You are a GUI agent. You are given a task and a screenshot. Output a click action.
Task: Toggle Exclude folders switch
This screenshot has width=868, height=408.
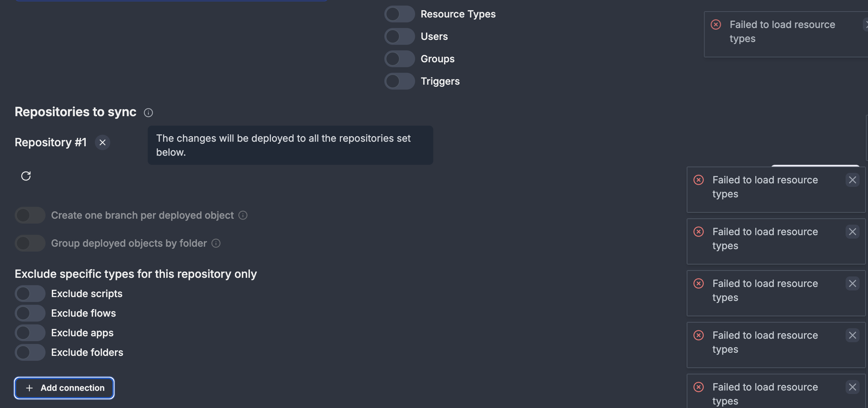(x=30, y=352)
